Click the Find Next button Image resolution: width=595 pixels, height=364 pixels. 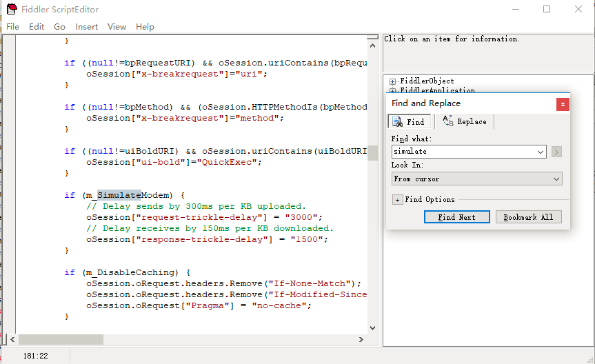coord(457,217)
